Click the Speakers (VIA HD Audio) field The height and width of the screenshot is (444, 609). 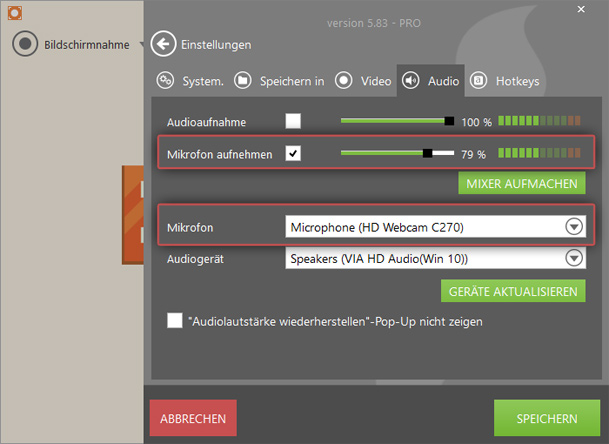point(435,258)
